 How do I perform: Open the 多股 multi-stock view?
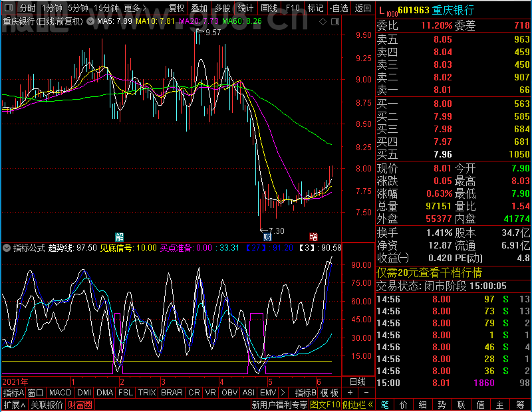pyautogui.click(x=222, y=8)
